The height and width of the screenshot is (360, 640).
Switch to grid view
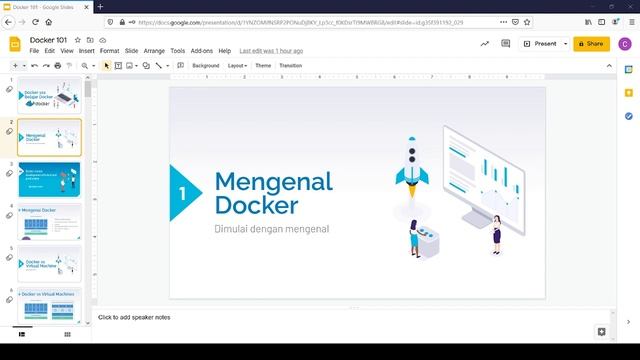click(67, 334)
